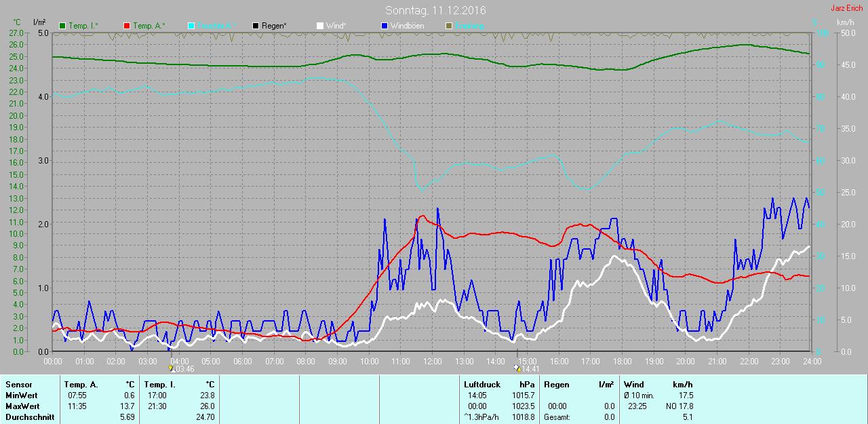Click the olive legend swatch after Windböen
Screen dimensions: 868x424
[449, 26]
